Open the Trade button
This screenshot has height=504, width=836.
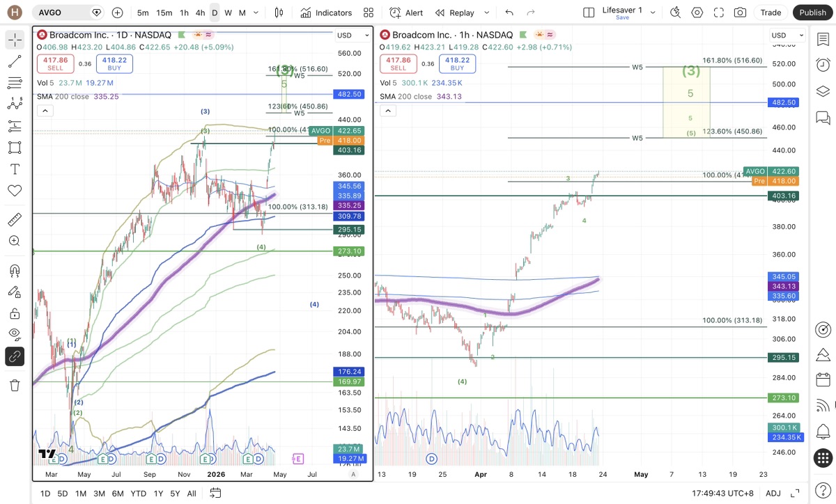click(x=771, y=13)
